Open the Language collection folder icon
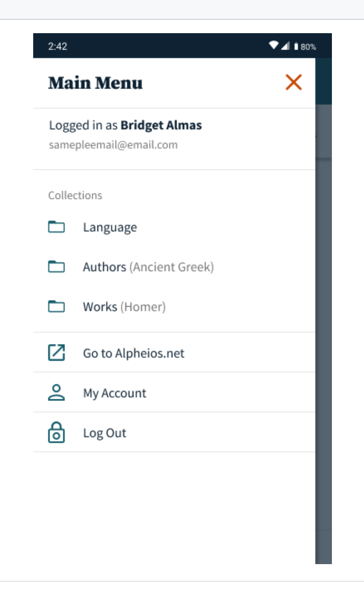Viewport: 364px width, 594px height. click(x=56, y=226)
